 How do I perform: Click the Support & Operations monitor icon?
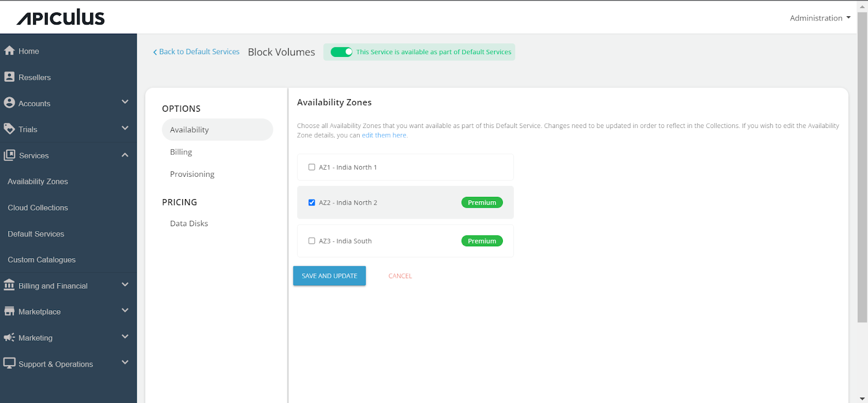[x=9, y=363]
